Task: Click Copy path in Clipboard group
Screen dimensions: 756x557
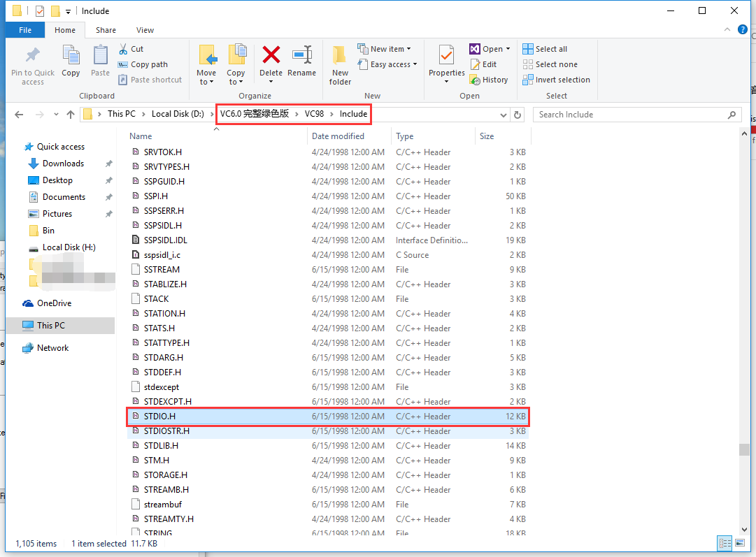Action: [143, 64]
